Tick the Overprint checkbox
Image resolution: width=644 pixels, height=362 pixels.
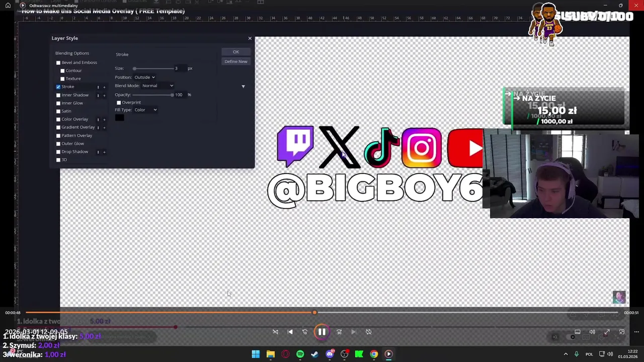tap(119, 103)
